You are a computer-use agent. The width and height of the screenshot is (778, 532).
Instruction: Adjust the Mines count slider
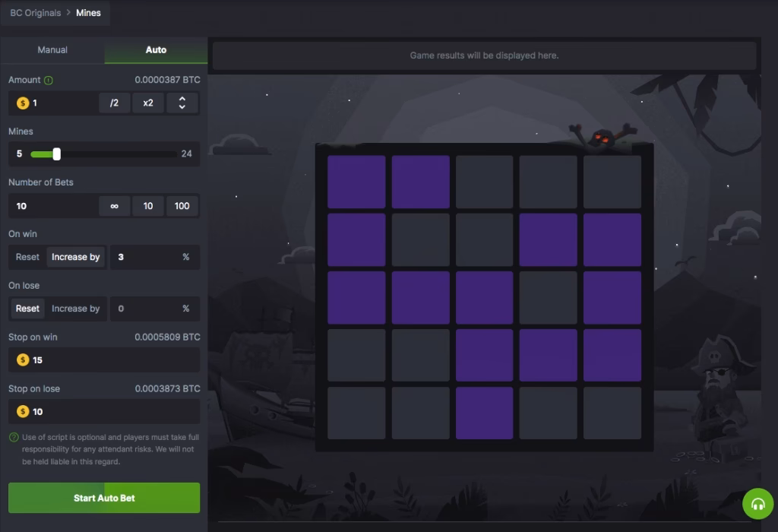pos(55,154)
